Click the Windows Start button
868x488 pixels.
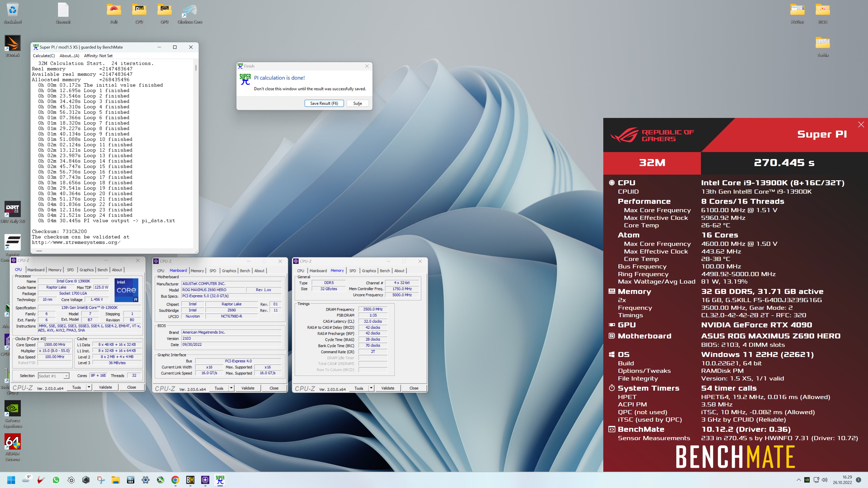tap(11, 480)
